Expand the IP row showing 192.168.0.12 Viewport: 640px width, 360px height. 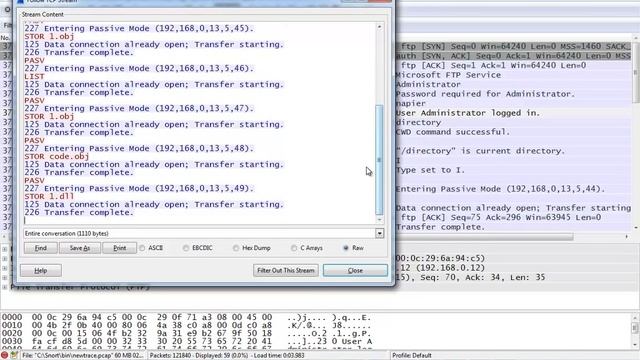[x=5, y=268]
